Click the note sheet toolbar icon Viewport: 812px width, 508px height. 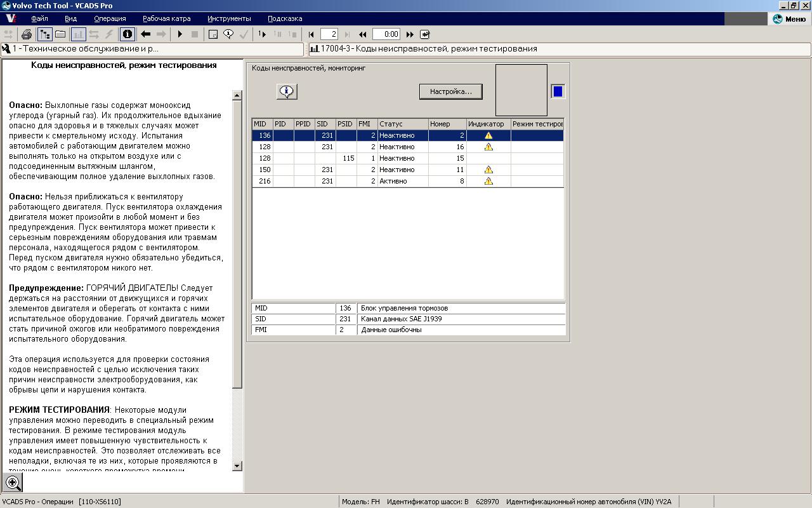point(213,34)
